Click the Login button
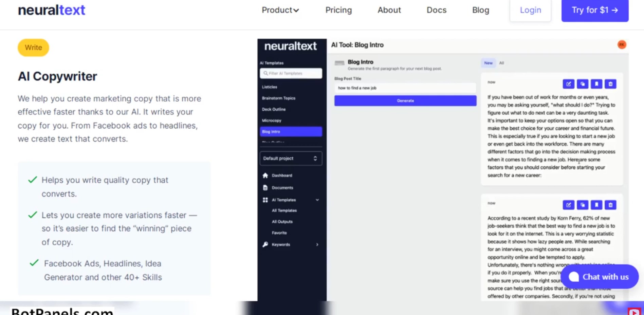The image size is (644, 315). [530, 10]
